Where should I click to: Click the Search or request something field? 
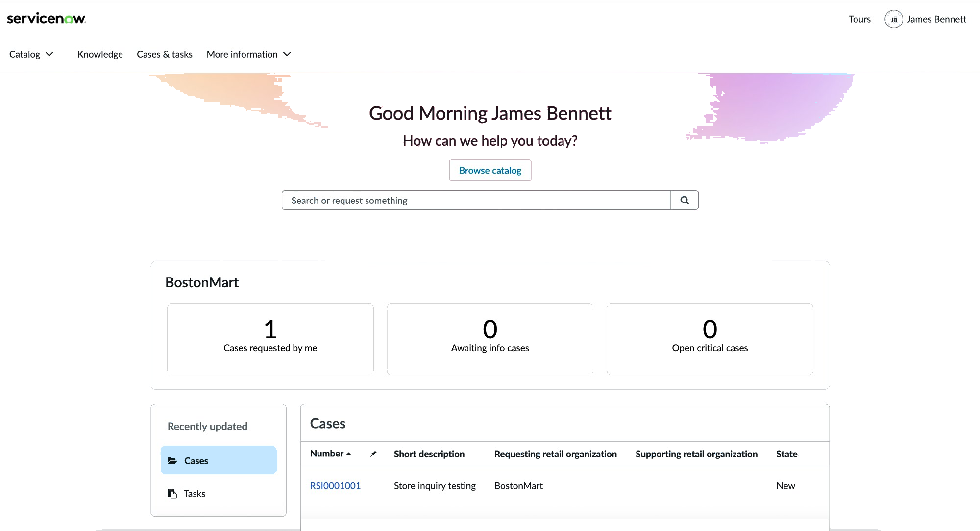tap(476, 200)
